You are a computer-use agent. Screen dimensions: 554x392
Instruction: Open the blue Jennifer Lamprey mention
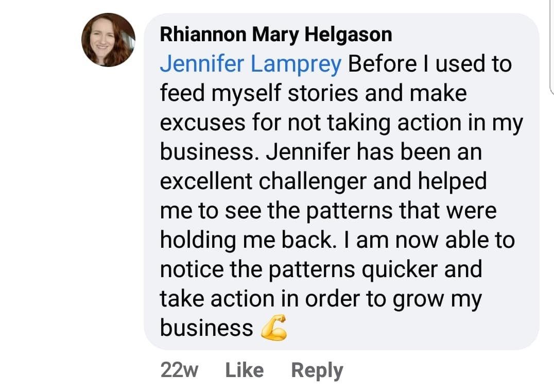tap(251, 64)
